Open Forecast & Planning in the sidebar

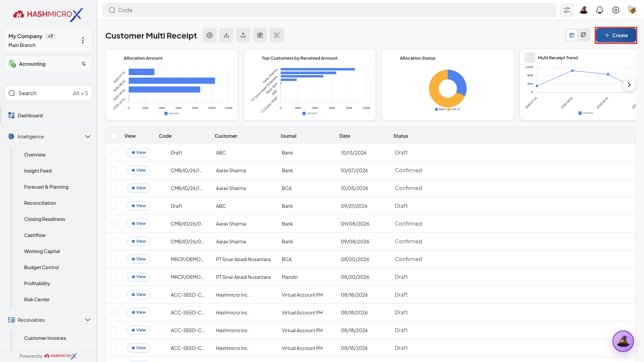tap(46, 187)
